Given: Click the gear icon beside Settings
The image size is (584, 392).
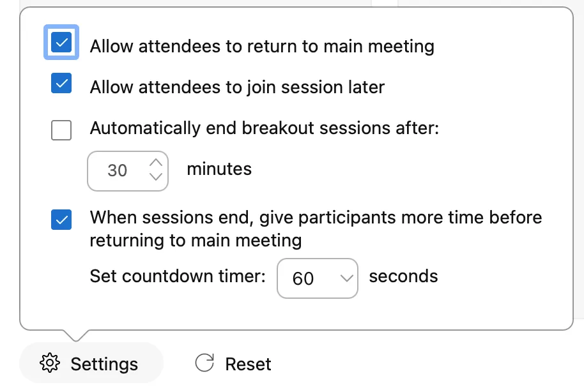Looking at the screenshot, I should pos(49,363).
